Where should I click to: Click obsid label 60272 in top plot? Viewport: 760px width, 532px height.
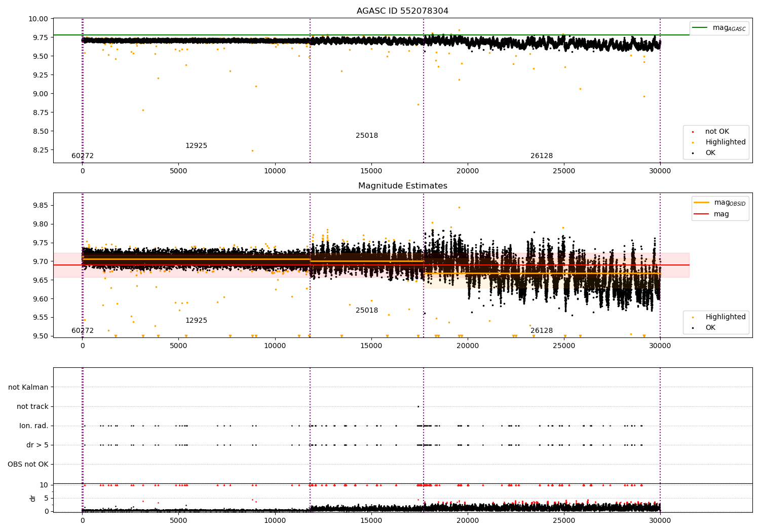click(83, 156)
